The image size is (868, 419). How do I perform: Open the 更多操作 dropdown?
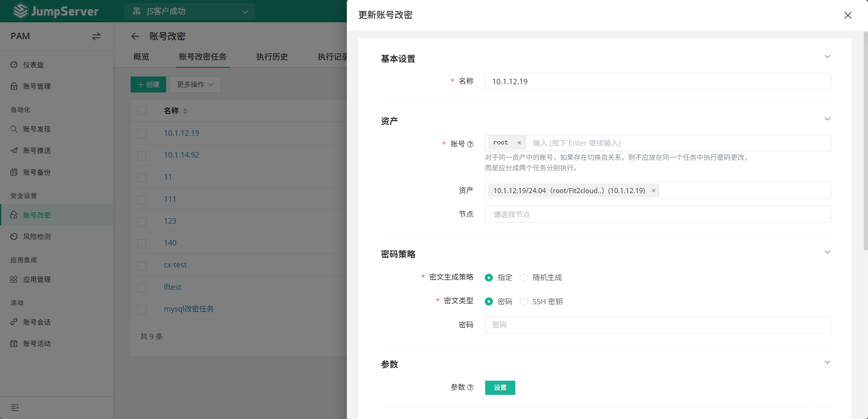coord(195,84)
